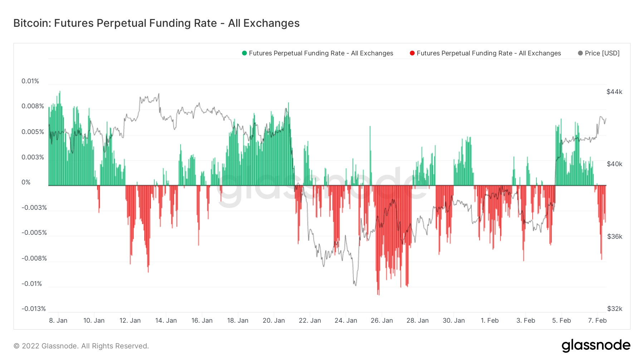644x362 pixels.
Task: Toggle the green-marked Funding Rate legend label
Action: [321, 53]
